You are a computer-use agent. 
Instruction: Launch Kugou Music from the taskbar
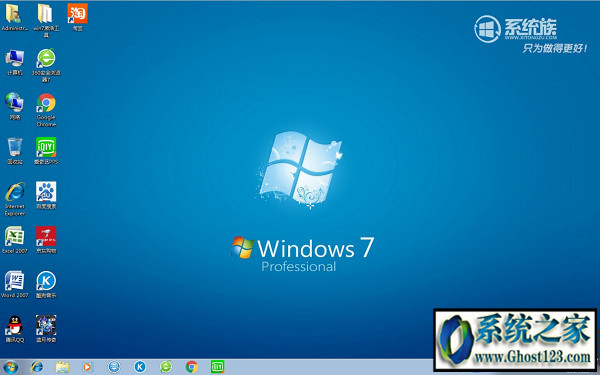click(x=140, y=367)
